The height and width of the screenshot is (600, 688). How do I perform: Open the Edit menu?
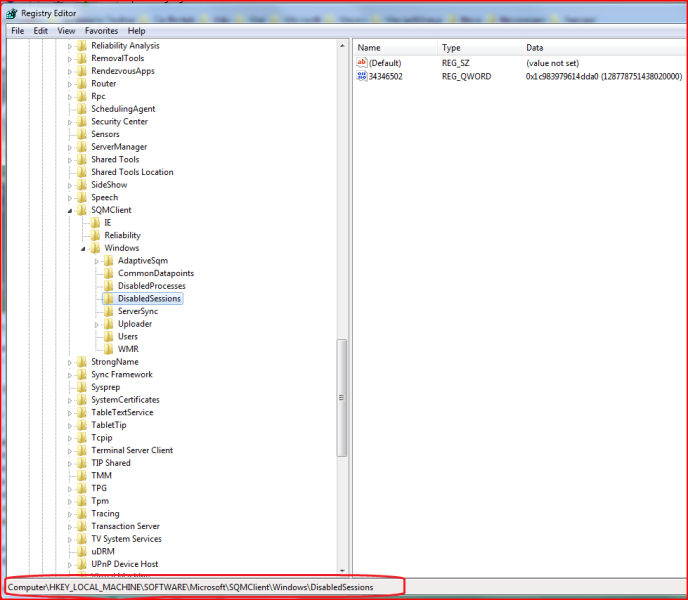tap(40, 31)
